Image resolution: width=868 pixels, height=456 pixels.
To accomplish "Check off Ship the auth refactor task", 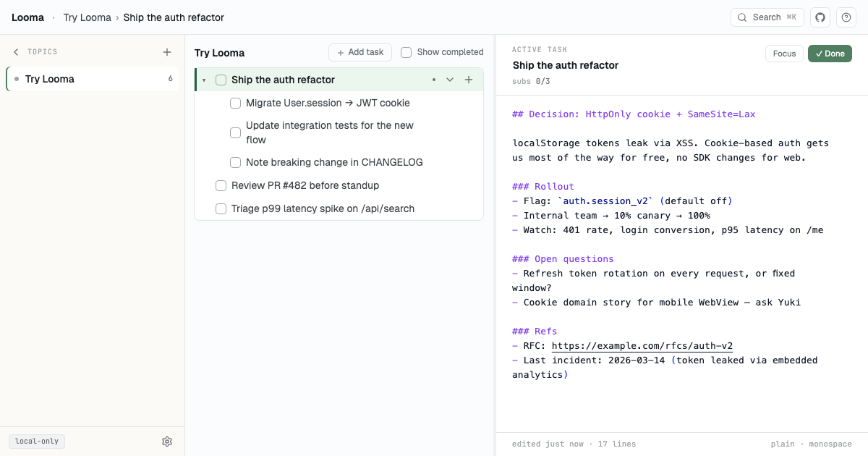I will pos(221,80).
